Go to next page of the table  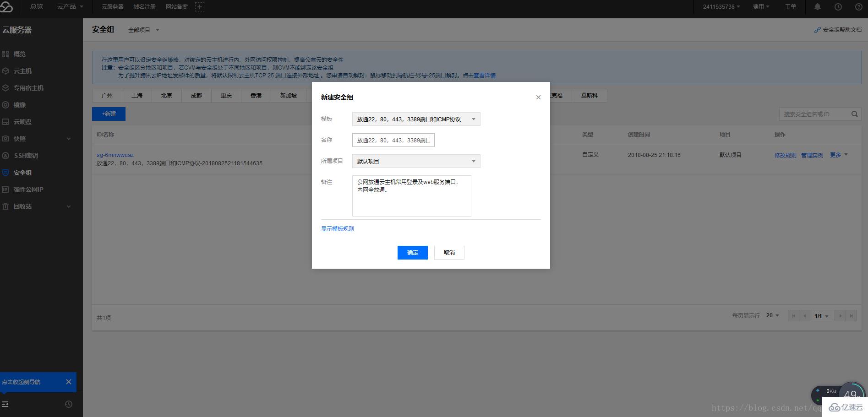click(x=840, y=316)
